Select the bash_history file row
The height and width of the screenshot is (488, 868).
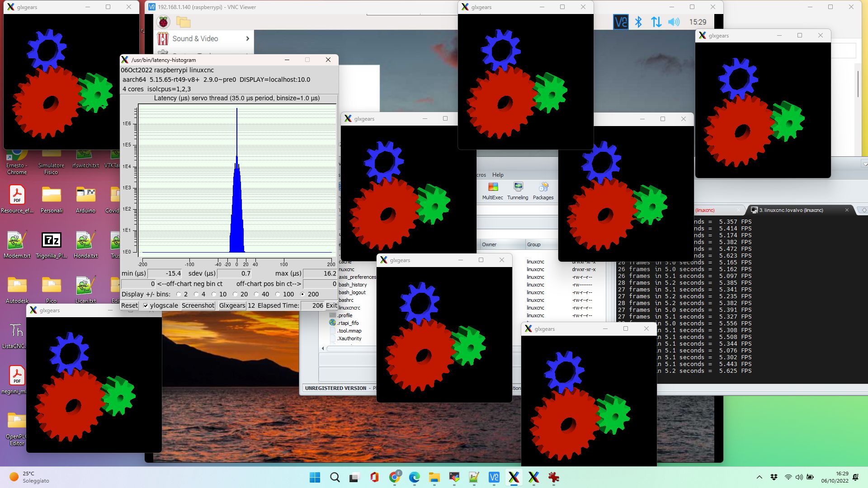(353, 285)
